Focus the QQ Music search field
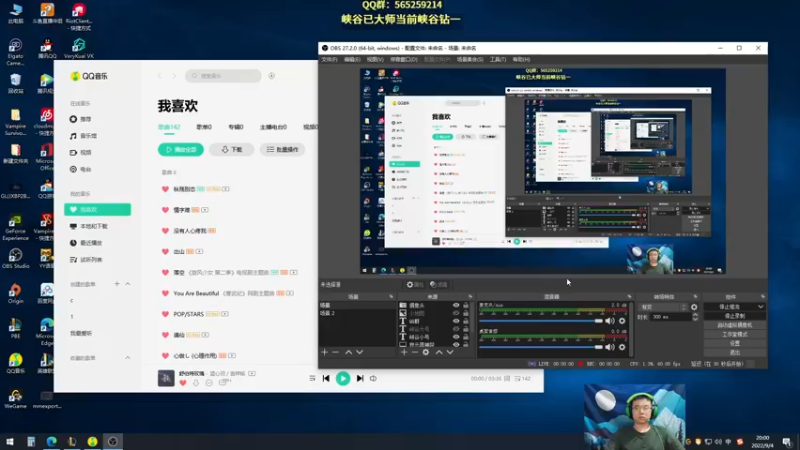 click(223, 76)
